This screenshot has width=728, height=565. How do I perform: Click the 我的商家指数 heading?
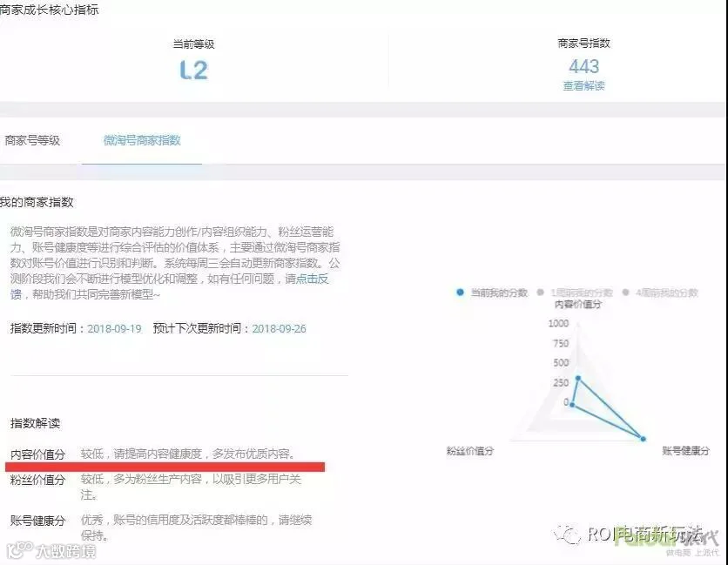[x=37, y=202]
